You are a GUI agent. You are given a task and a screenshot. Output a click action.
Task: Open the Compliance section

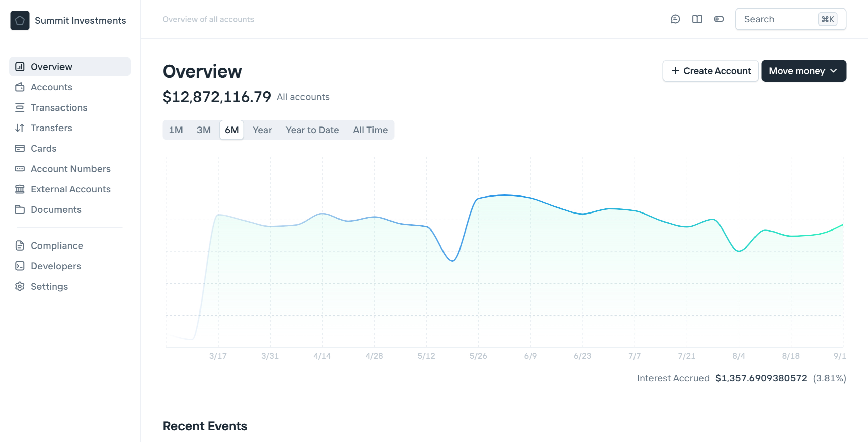(57, 246)
